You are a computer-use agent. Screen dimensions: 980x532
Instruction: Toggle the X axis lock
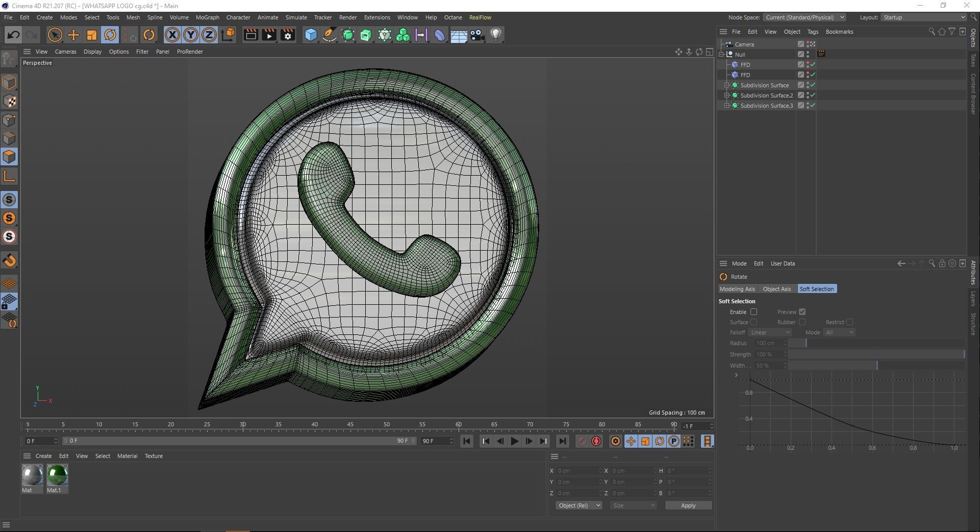(172, 35)
